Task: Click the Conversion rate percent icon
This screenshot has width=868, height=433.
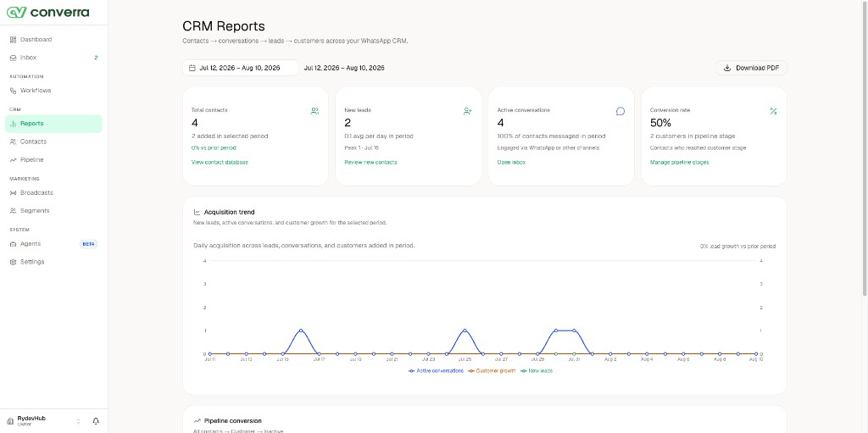Action: click(773, 111)
